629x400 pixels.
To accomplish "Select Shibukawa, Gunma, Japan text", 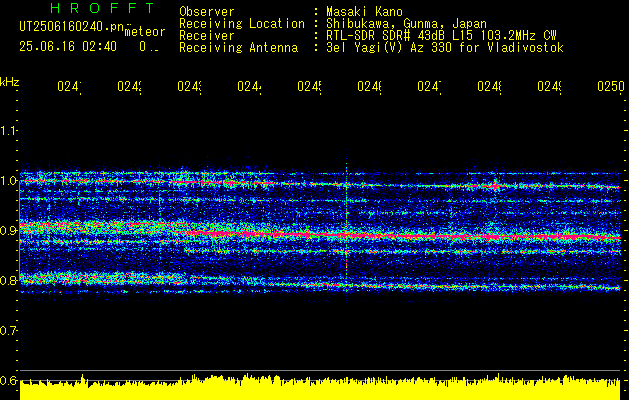I will [406, 24].
